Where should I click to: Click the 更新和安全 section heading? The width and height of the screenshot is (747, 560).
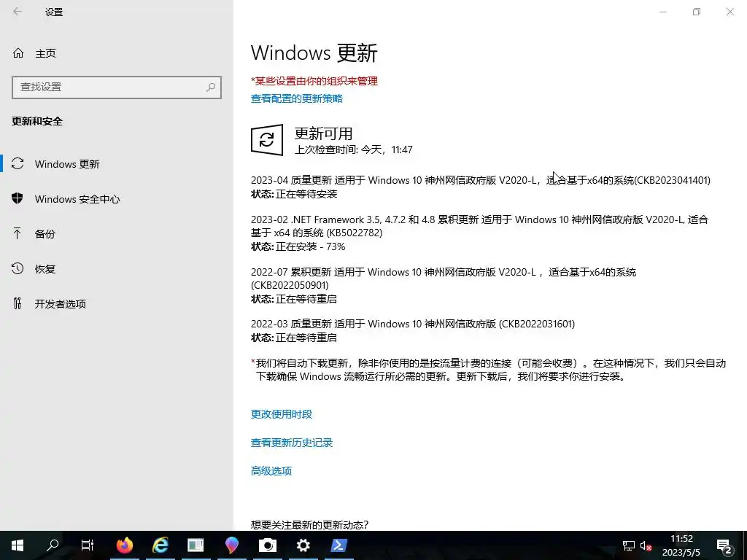[37, 121]
